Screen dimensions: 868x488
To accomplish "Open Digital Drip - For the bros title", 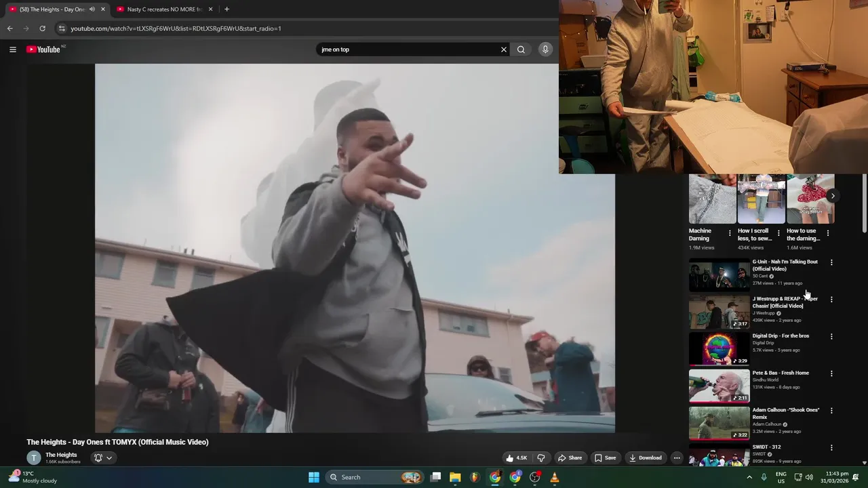I will (x=781, y=335).
